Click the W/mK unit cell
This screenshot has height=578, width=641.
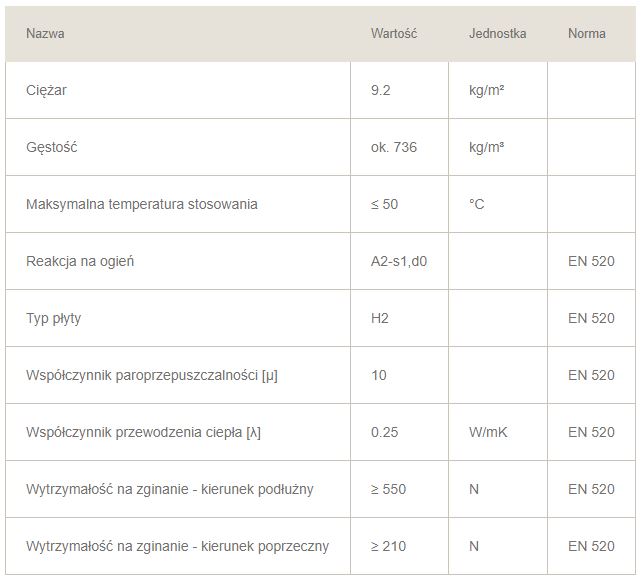pos(488,432)
